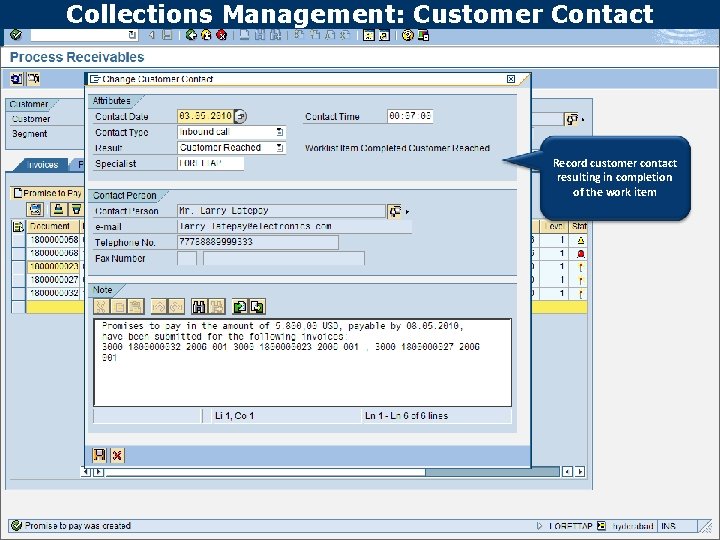Click the Find Next icon in Note toolbar
The image size is (720, 540).
(217, 306)
